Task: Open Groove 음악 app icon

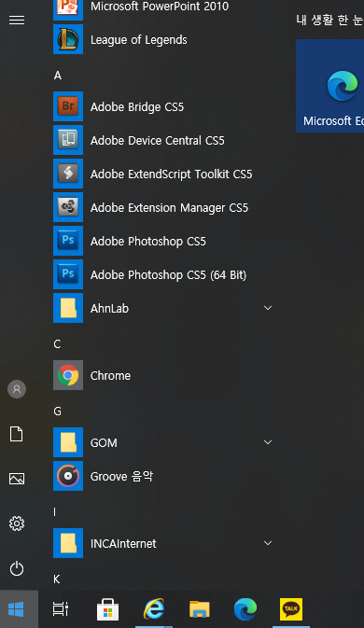Action: (x=68, y=477)
